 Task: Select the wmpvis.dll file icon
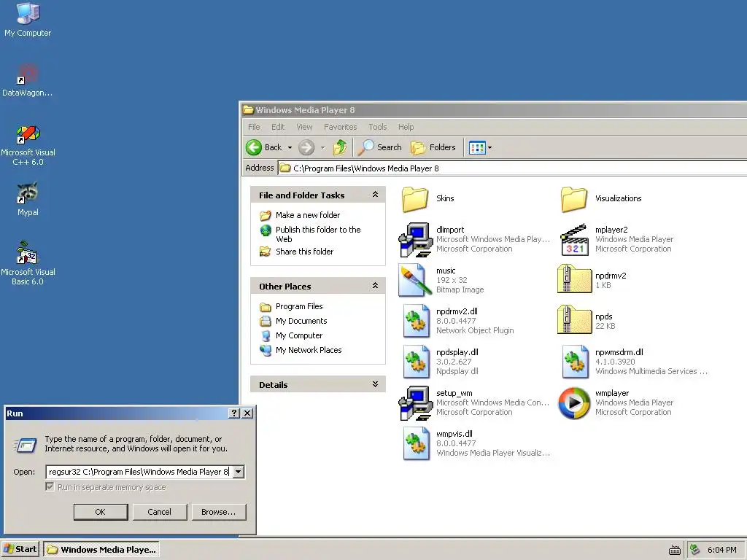tap(416, 443)
